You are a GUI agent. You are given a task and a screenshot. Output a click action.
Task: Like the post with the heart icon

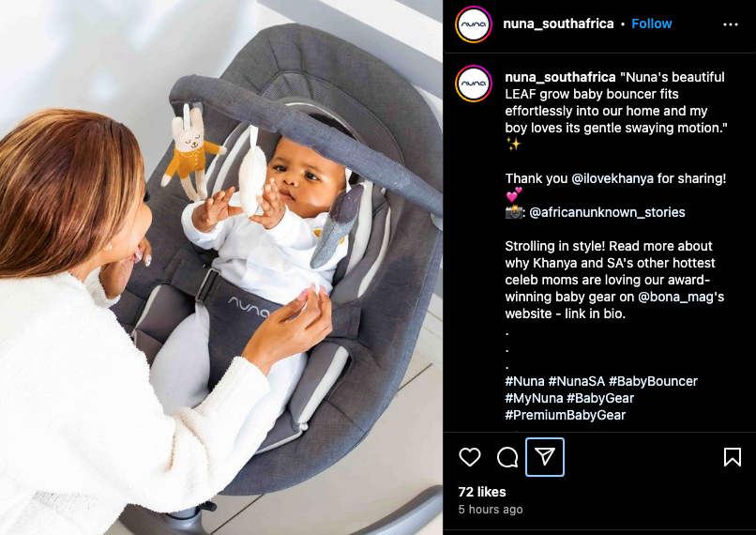(470, 457)
